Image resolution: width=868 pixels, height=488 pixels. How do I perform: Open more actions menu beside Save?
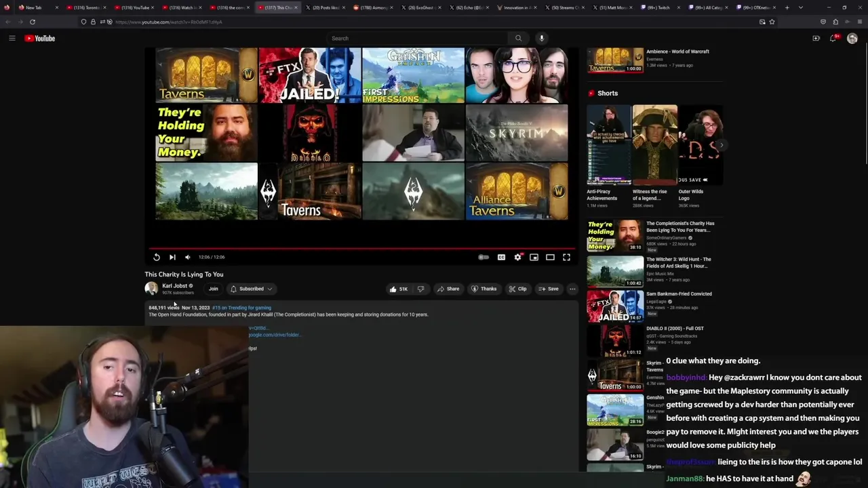(572, 289)
